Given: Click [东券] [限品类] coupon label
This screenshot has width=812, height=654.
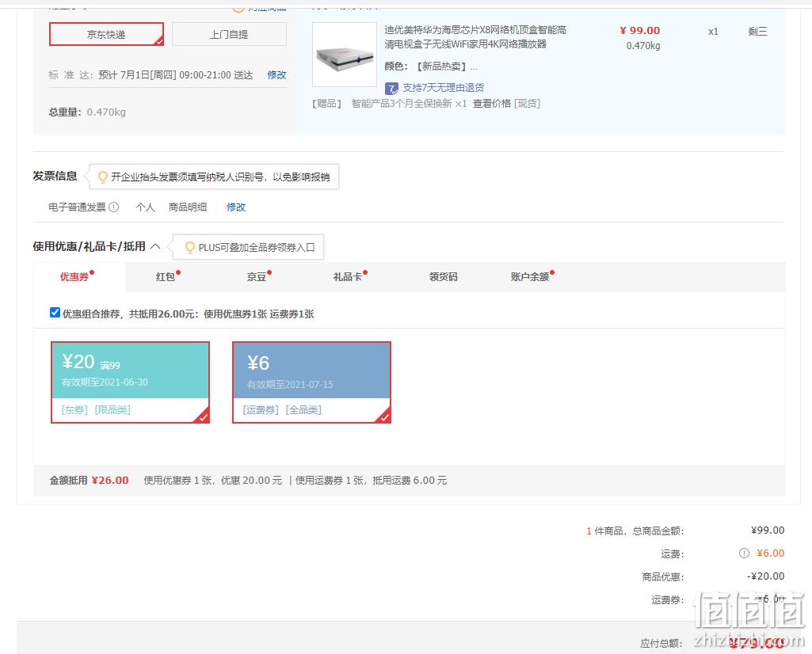Looking at the screenshot, I should coord(96,410).
